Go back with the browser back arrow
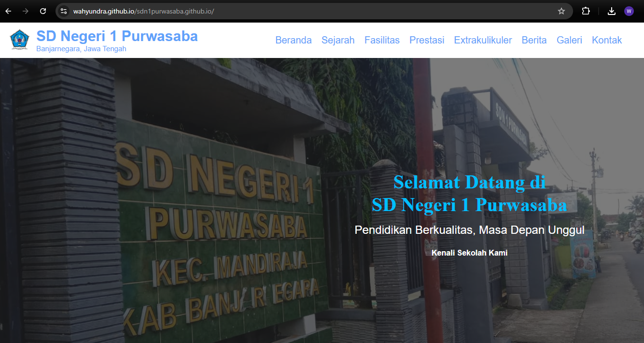Screen dimensions: 644x343 (x=8, y=11)
